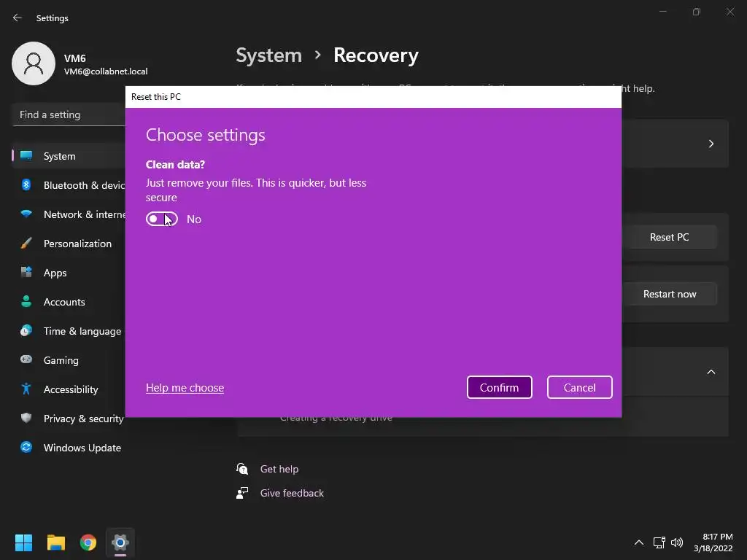Click the Settings gear taskbar icon

click(120, 542)
